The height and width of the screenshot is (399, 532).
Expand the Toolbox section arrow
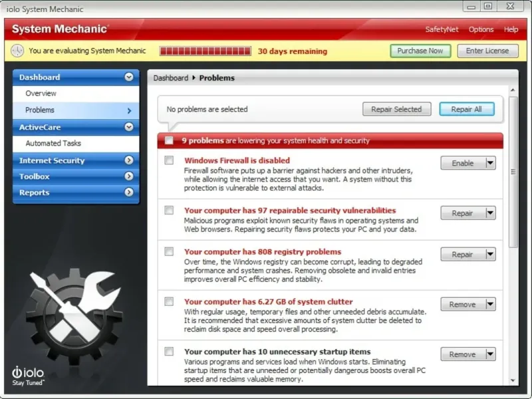point(129,176)
